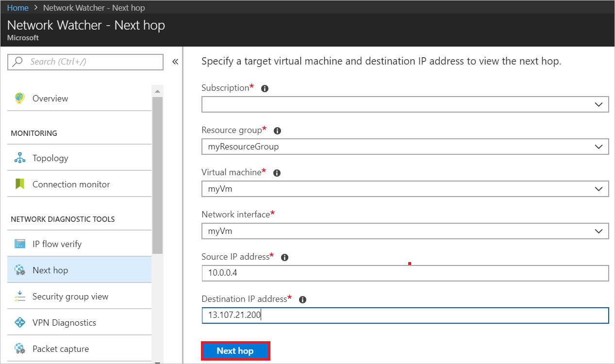Click info icon beside Destination IP address
This screenshot has width=615, height=364.
pos(302,299)
